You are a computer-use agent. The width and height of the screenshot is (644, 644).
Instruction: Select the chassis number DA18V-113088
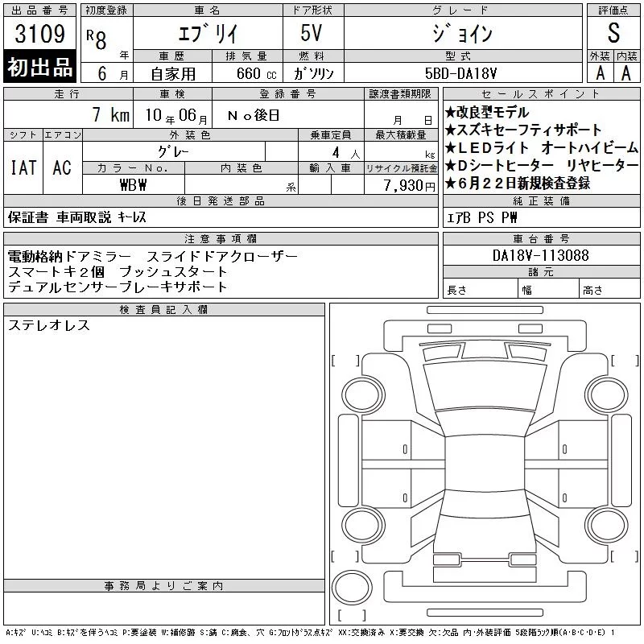click(541, 255)
